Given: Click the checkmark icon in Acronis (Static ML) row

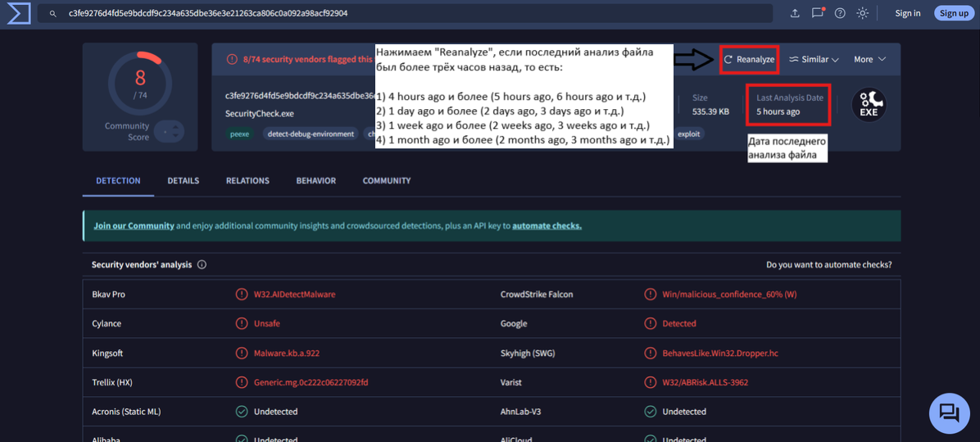Looking at the screenshot, I should 241,412.
